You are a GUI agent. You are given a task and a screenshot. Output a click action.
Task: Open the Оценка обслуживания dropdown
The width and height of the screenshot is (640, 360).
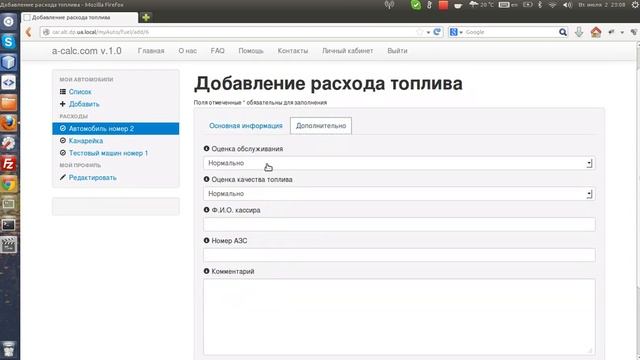(399, 163)
